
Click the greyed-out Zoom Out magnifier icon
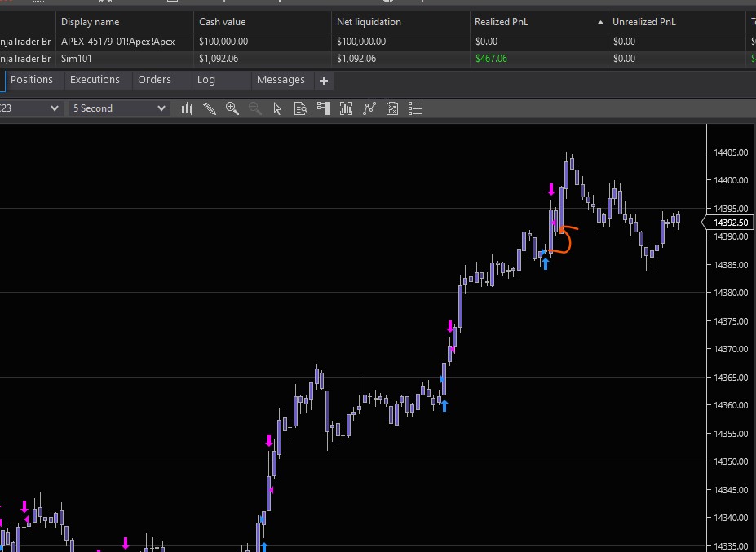(x=255, y=108)
